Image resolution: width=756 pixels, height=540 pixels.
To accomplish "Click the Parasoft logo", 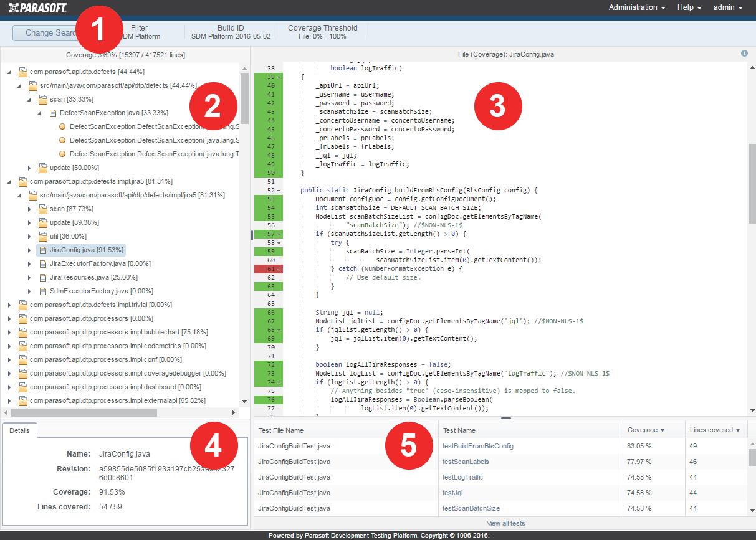I will pos(37,7).
